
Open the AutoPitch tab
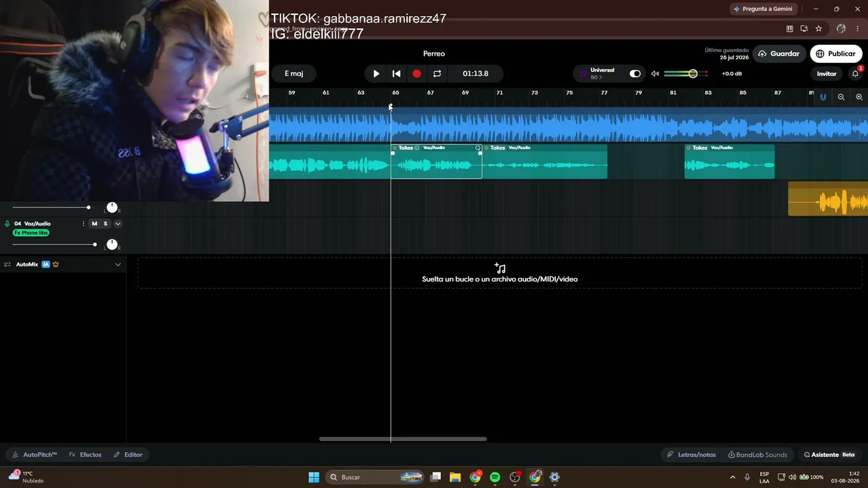pos(34,455)
